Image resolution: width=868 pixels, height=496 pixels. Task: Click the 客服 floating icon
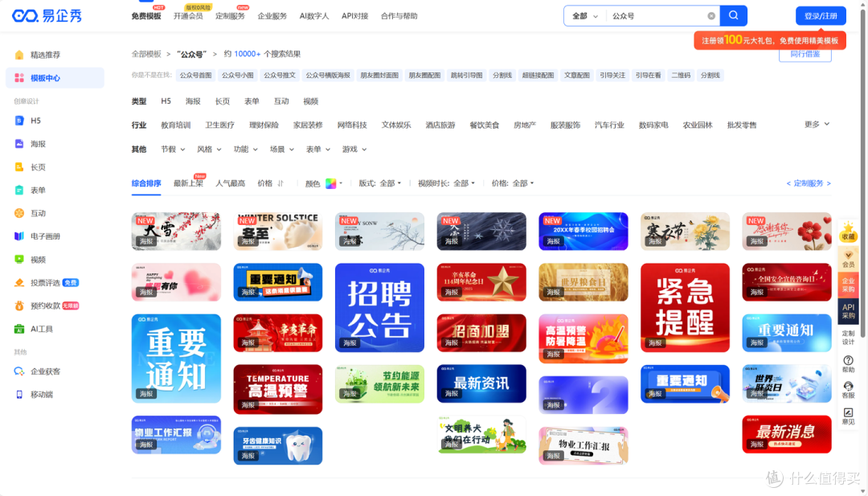tap(848, 390)
